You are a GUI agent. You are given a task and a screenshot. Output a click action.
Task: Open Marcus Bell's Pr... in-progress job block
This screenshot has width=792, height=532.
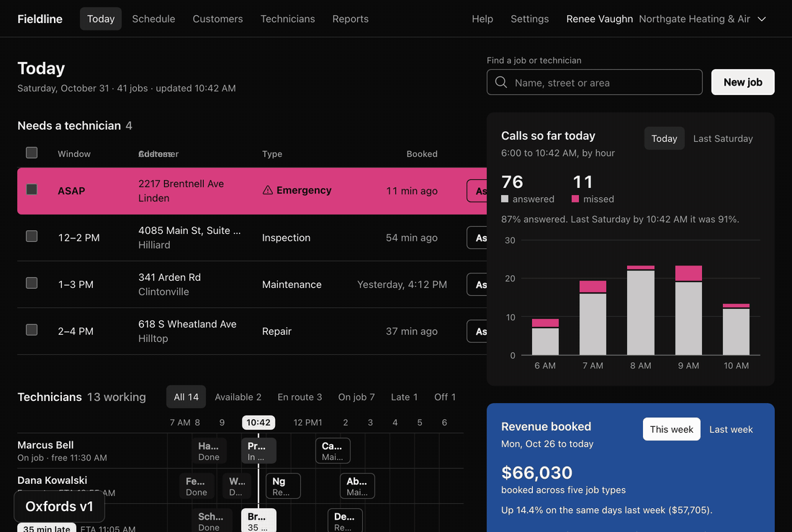point(258,451)
